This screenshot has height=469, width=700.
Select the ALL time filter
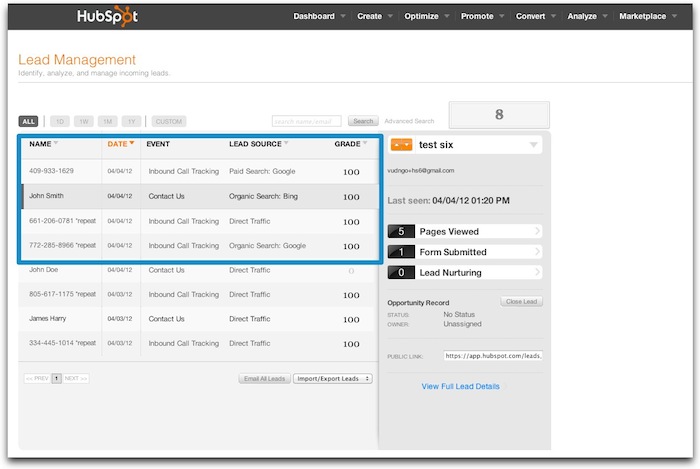tap(28, 121)
